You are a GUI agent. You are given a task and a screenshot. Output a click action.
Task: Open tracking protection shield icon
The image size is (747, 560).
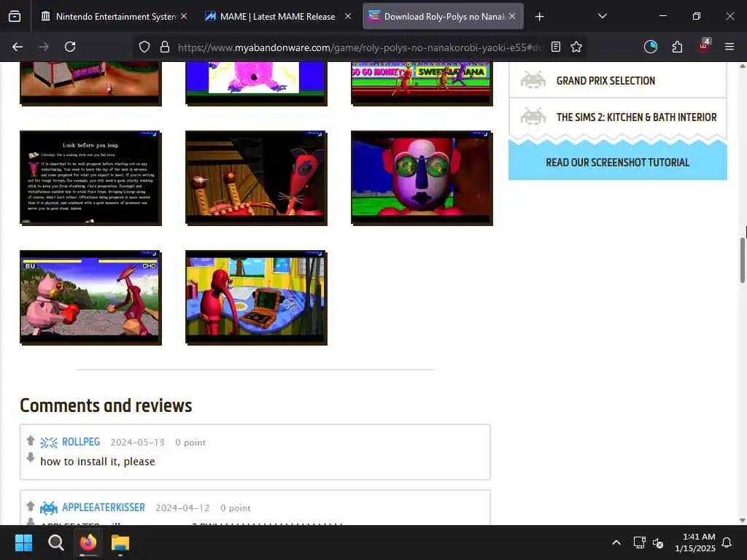[x=144, y=47]
